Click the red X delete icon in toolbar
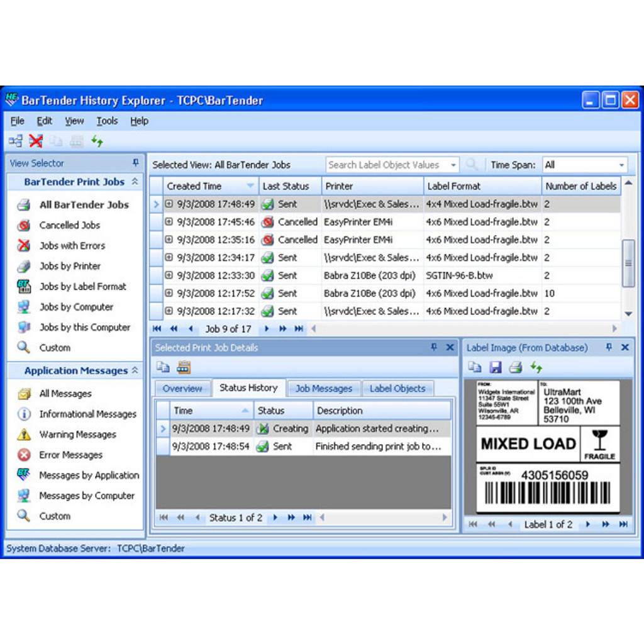Screen dimensions: 644x644 click(x=36, y=142)
